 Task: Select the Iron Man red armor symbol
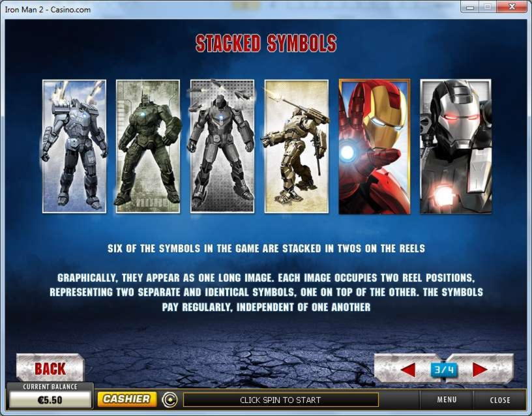(x=374, y=147)
